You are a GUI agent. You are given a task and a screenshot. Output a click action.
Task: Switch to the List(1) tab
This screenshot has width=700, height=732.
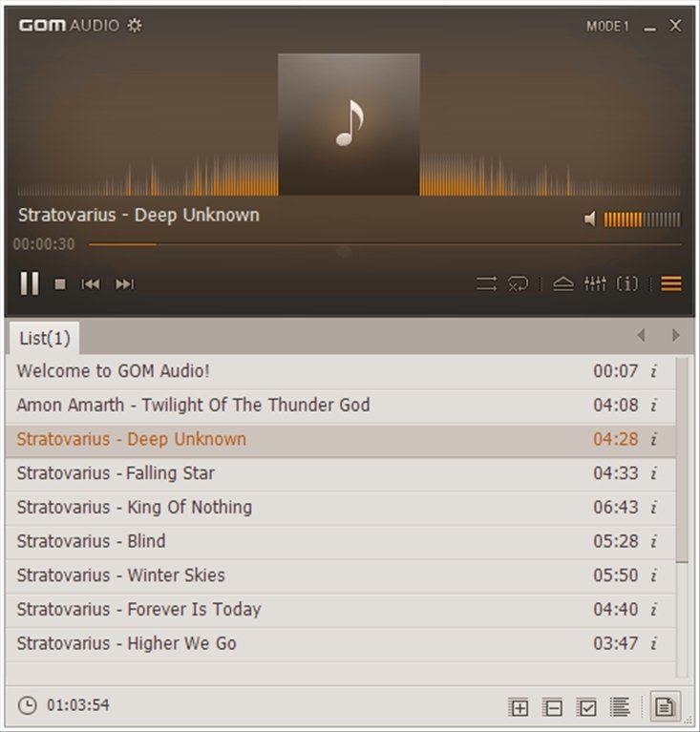point(44,338)
